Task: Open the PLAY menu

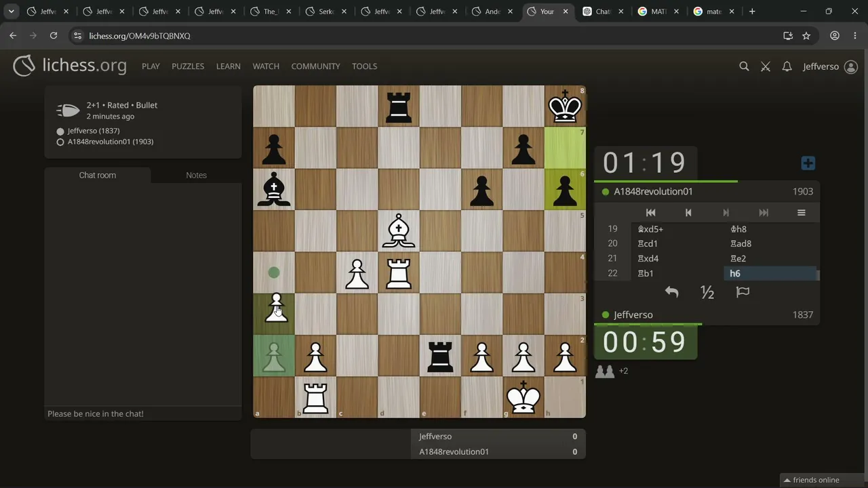Action: [x=151, y=66]
